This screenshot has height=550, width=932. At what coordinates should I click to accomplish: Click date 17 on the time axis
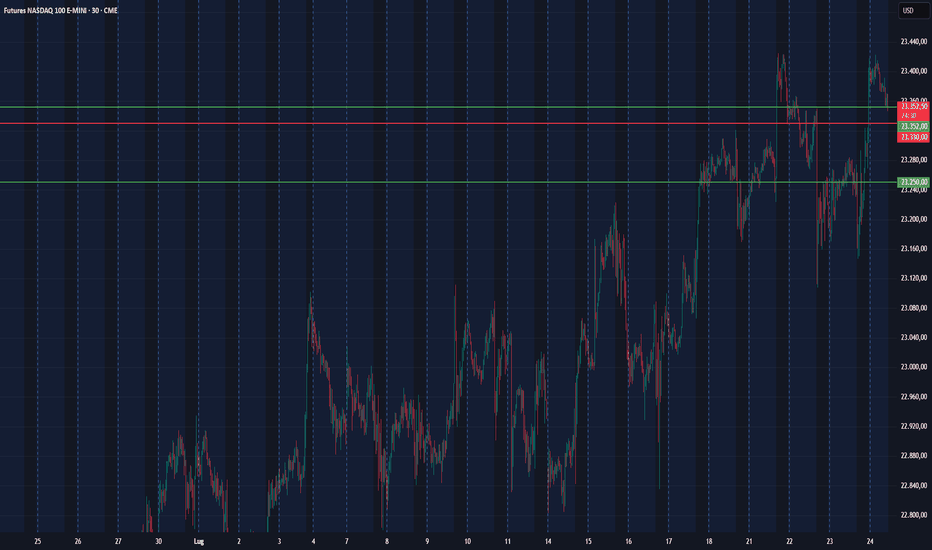tap(669, 542)
